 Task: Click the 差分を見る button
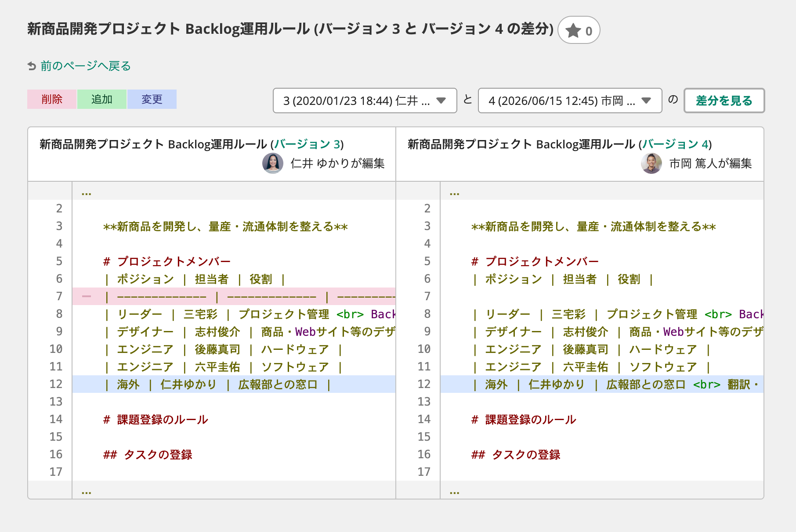point(724,101)
